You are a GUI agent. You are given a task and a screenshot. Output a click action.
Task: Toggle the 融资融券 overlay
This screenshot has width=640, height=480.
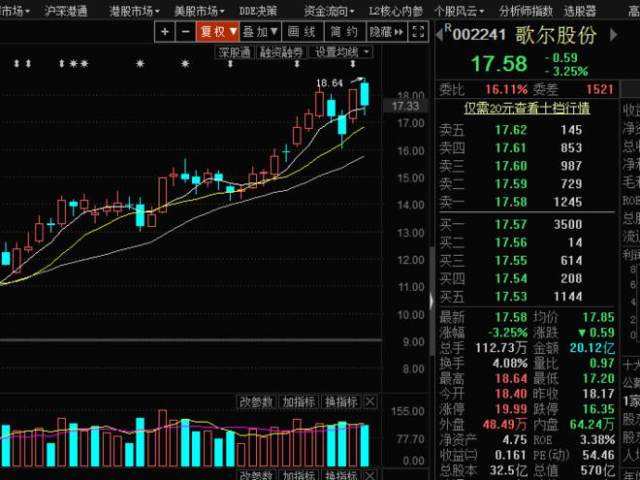pyautogui.click(x=282, y=50)
